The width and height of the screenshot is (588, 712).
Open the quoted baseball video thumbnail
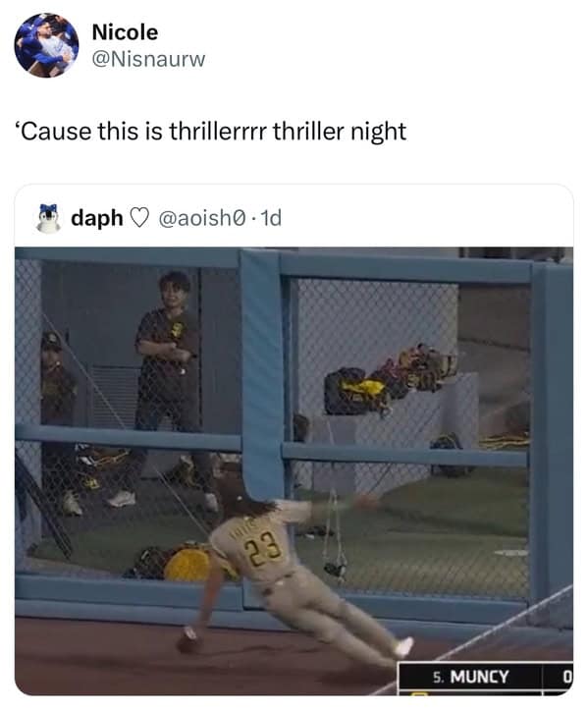(294, 470)
